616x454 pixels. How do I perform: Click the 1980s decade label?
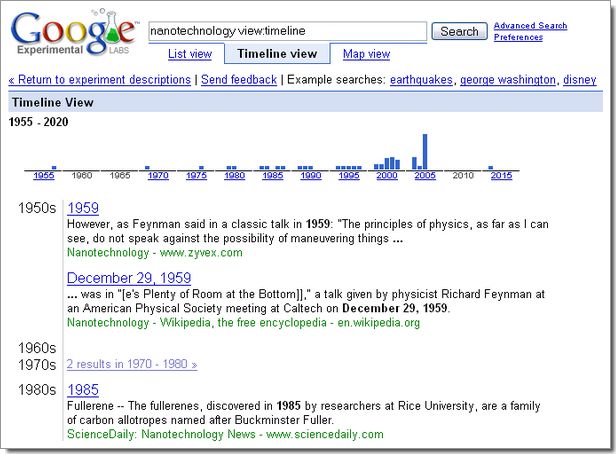pos(37,390)
